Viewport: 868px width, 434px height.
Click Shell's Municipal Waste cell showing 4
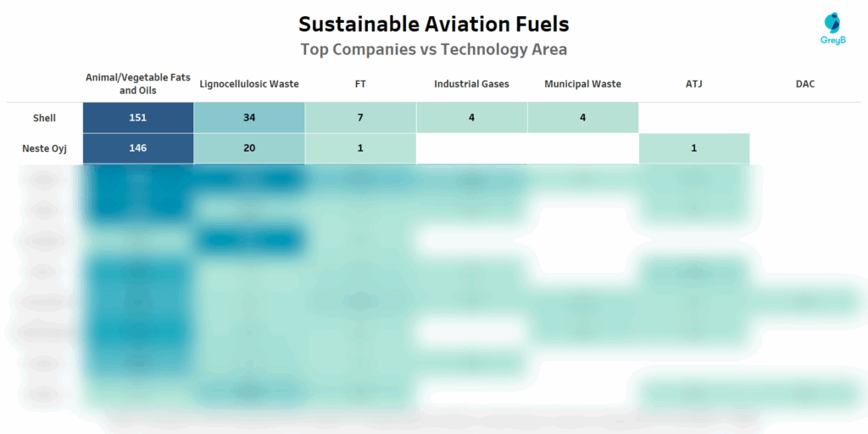point(582,118)
